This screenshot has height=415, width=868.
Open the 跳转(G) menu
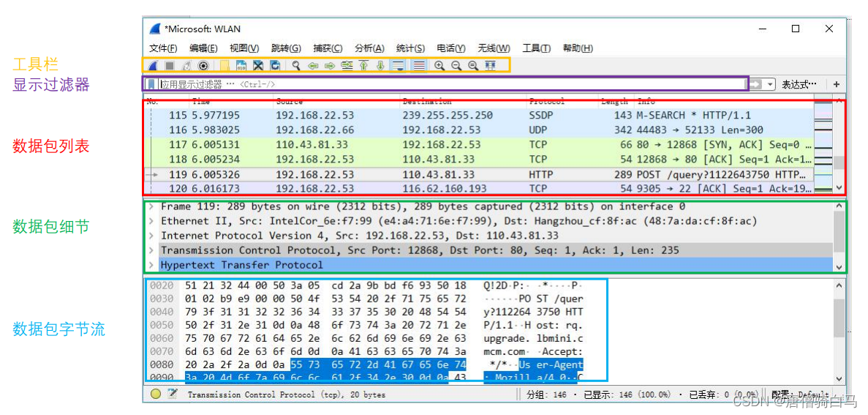[x=286, y=48]
